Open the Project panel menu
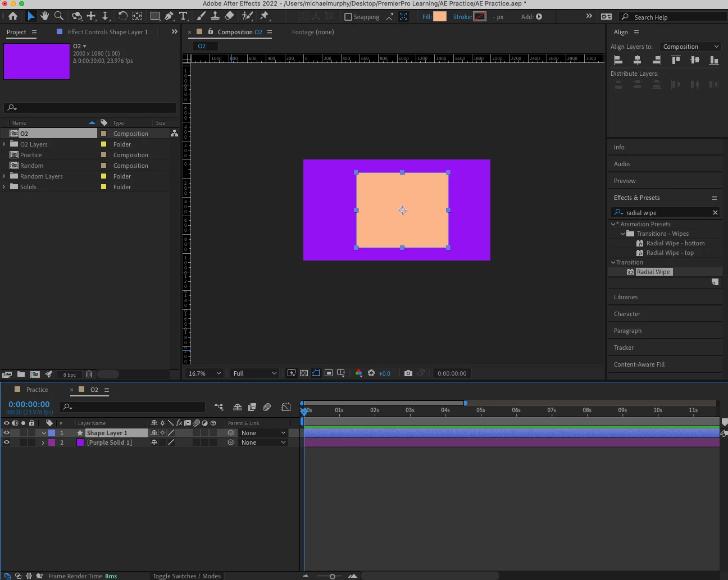Image resolution: width=728 pixels, height=580 pixels. tap(34, 32)
